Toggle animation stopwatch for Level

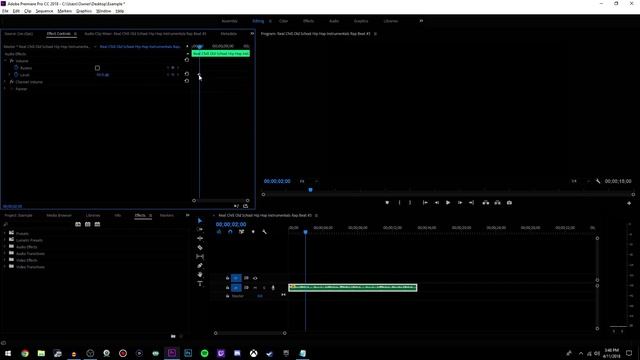(16, 75)
